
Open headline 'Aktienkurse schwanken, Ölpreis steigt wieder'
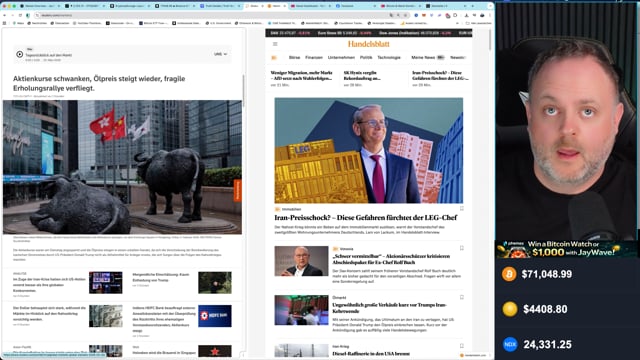pyautogui.click(x=99, y=83)
